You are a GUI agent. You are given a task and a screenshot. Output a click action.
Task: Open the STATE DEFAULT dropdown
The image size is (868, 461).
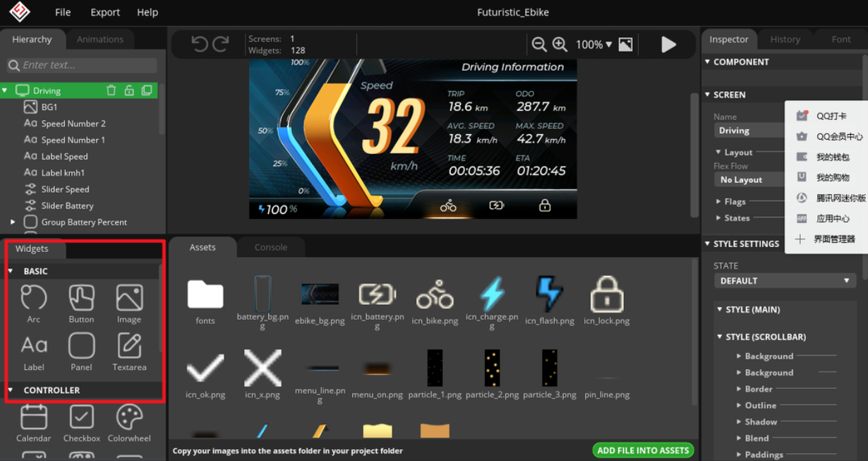point(784,281)
